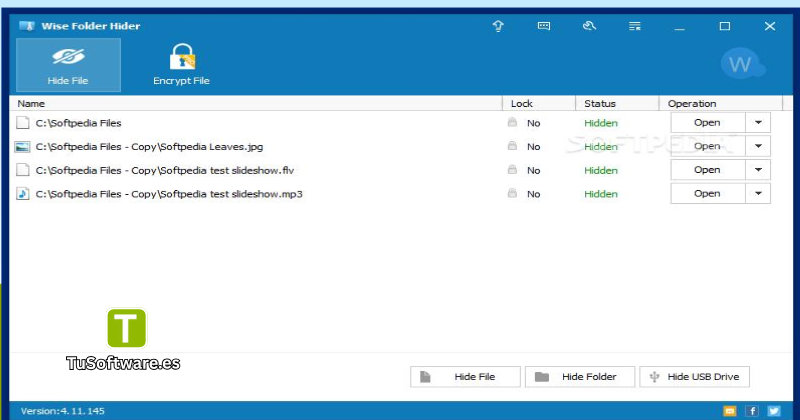Viewport: 800px width, 420px height.
Task: Click the Hidden status of slideshow.flv
Action: tap(601, 170)
